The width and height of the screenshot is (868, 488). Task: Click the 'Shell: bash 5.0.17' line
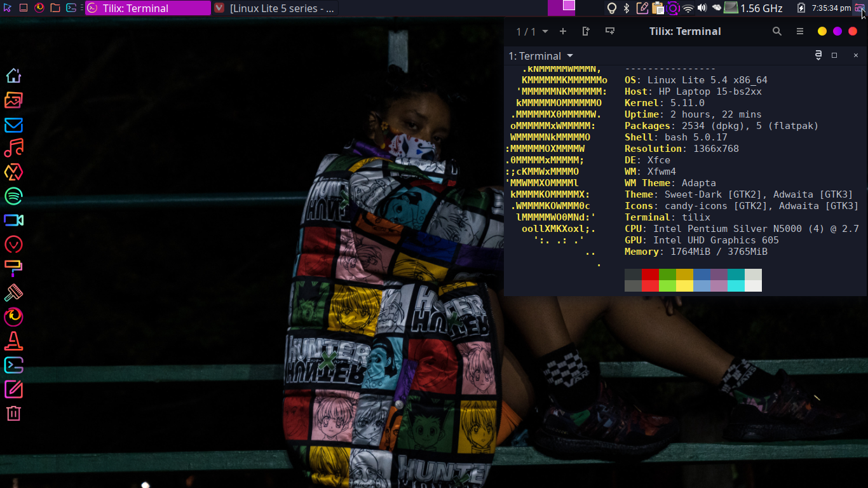click(x=676, y=137)
